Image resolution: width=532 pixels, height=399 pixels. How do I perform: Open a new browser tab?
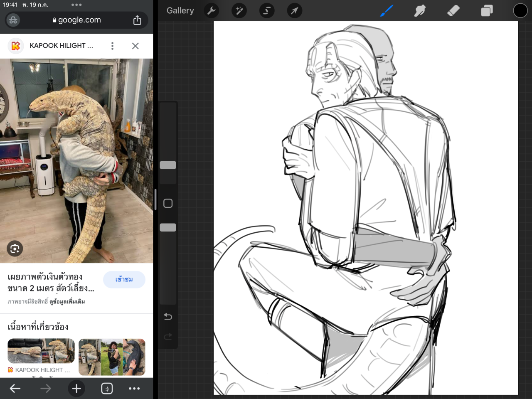click(76, 389)
